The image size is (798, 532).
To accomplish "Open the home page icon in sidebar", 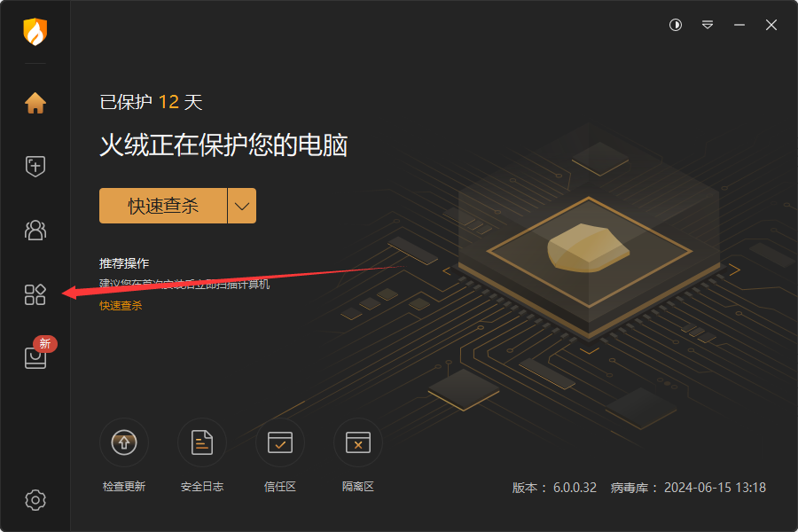I will click(35, 103).
